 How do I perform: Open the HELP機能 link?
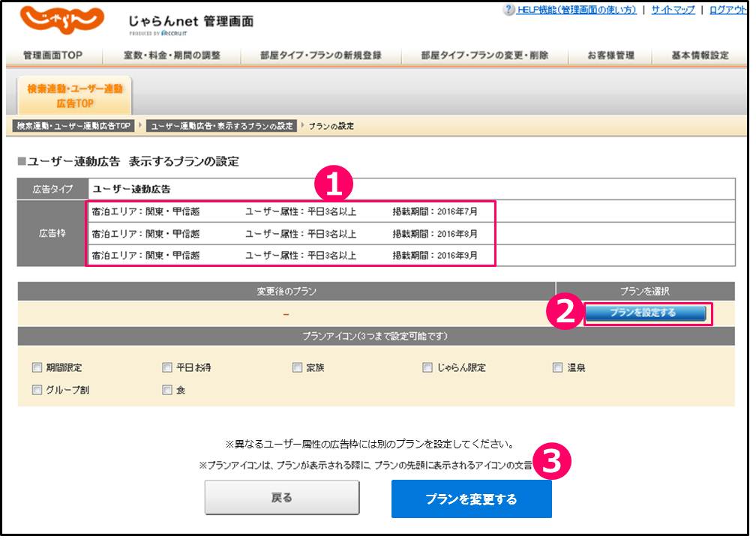[x=575, y=10]
